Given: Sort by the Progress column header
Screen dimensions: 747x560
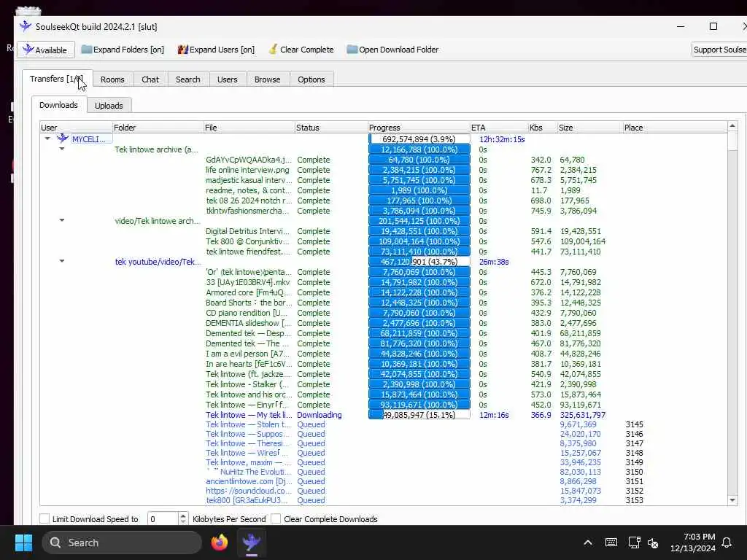Looking at the screenshot, I should pyautogui.click(x=418, y=127).
